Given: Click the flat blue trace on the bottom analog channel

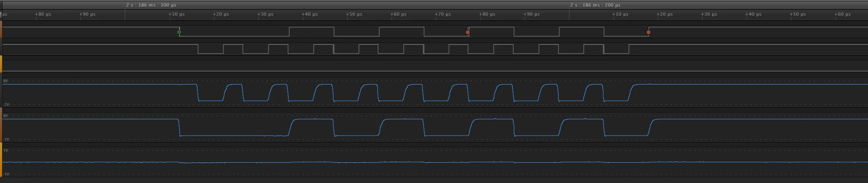Looking at the screenshot, I should point(434,162).
